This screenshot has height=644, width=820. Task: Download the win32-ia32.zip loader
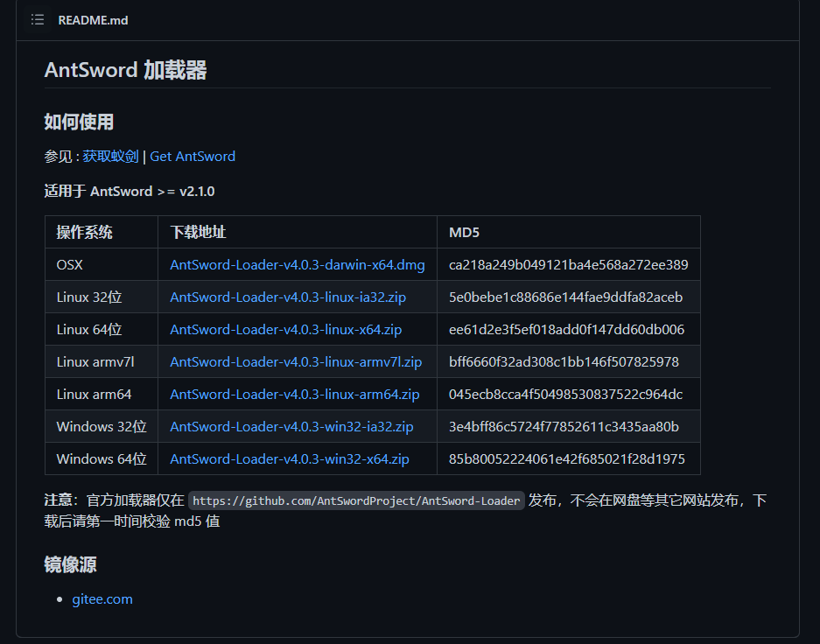coord(291,427)
